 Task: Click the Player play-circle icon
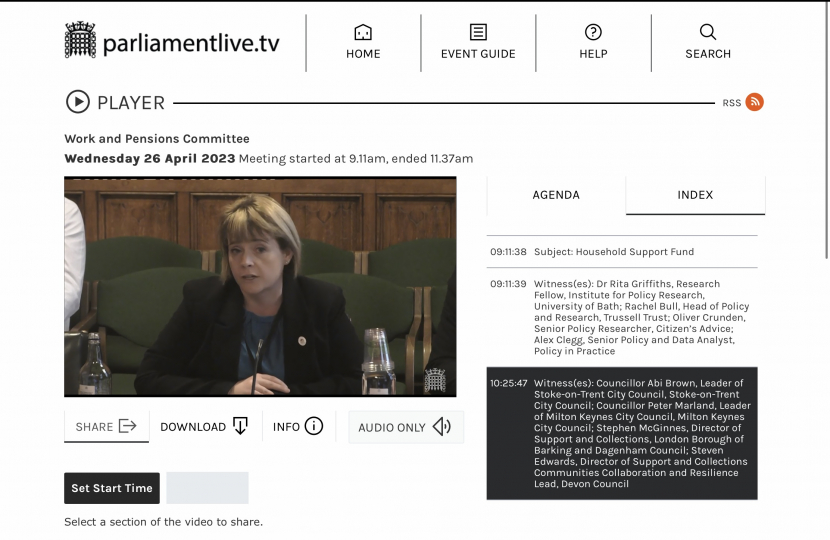click(78, 102)
